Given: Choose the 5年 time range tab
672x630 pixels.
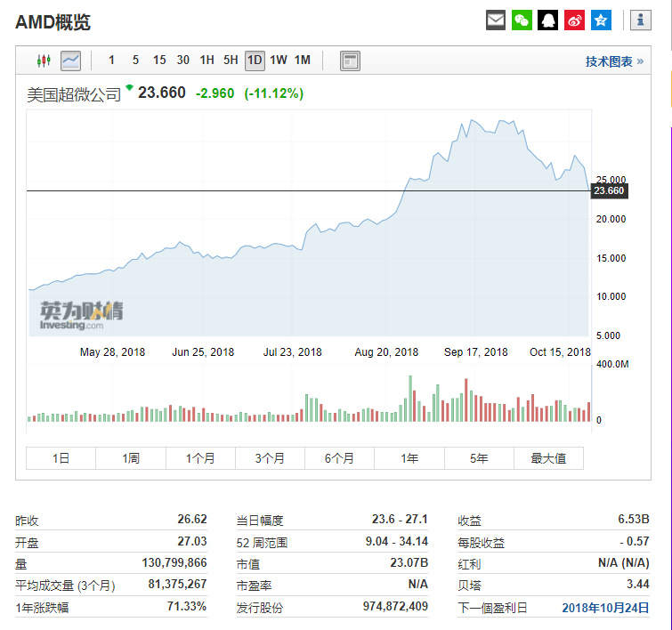Looking at the screenshot, I should (x=479, y=458).
